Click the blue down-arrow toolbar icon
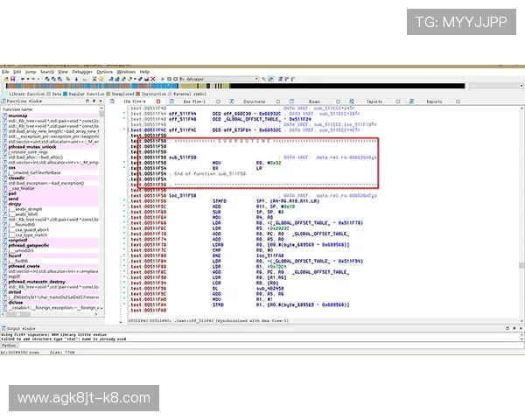 [76, 79]
